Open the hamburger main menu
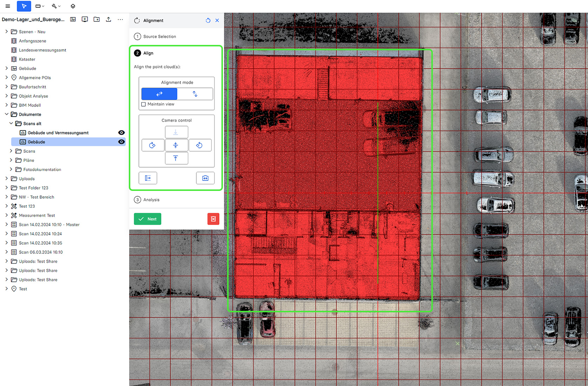The image size is (588, 386). (8, 6)
